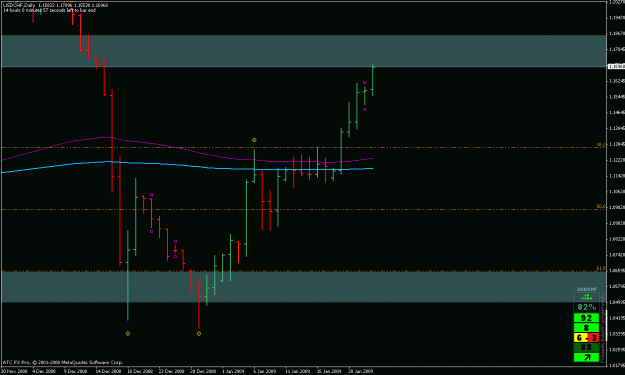Click the 14 Dec 2008 date label
The image size is (625, 375).
click(108, 371)
